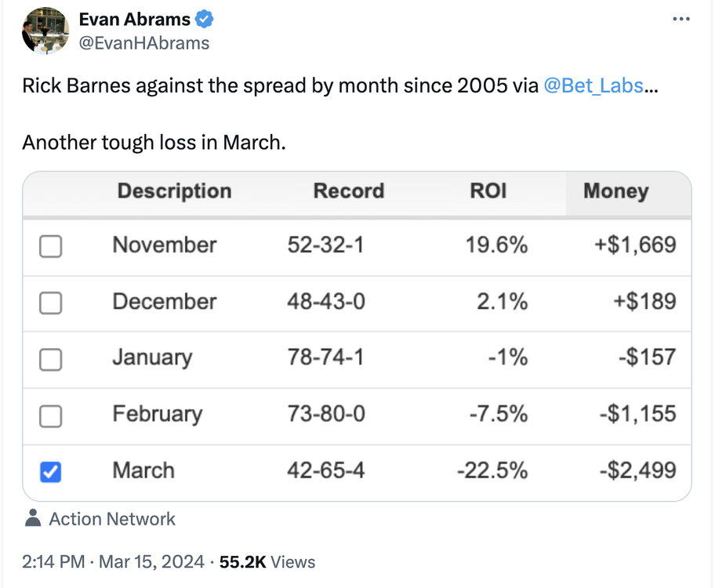726x588 pixels.
Task: Click the Record column header
Action: point(348,191)
